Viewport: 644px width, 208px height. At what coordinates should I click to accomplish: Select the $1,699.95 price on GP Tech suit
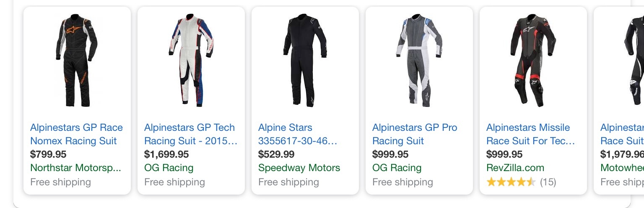(166, 154)
